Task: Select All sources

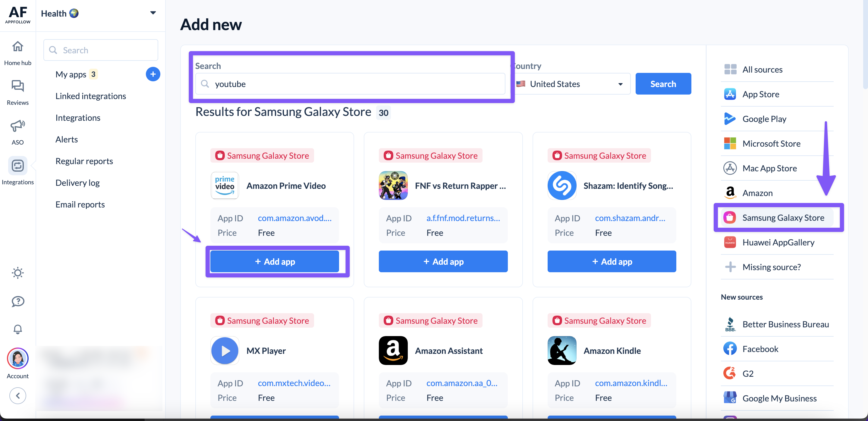Action: coord(777,70)
